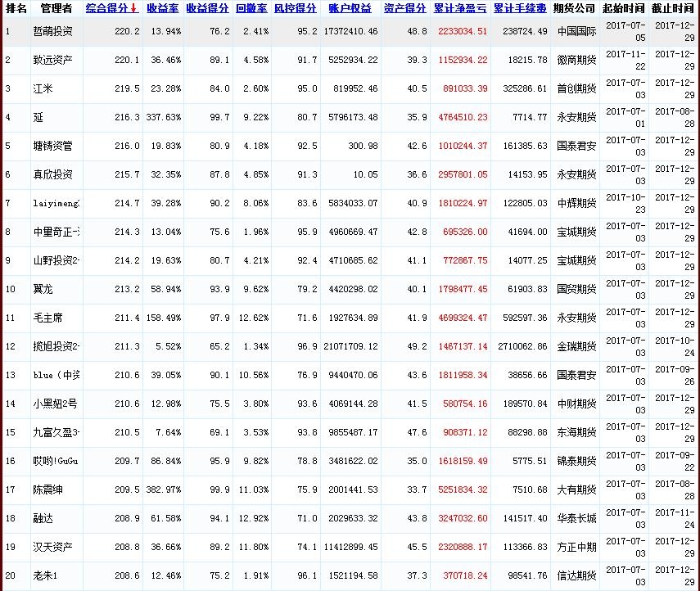
Task: Click the return rate 158.49%
Action: pos(164,318)
